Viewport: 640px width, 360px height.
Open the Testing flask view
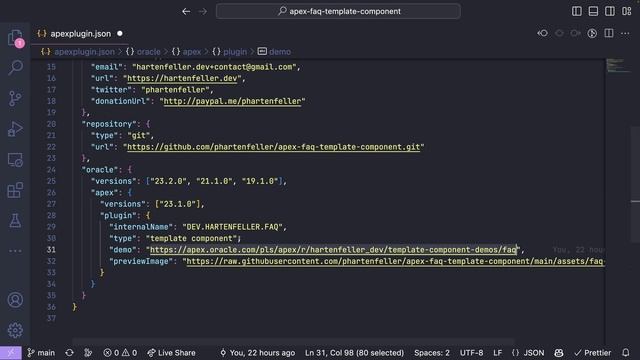tap(15, 221)
